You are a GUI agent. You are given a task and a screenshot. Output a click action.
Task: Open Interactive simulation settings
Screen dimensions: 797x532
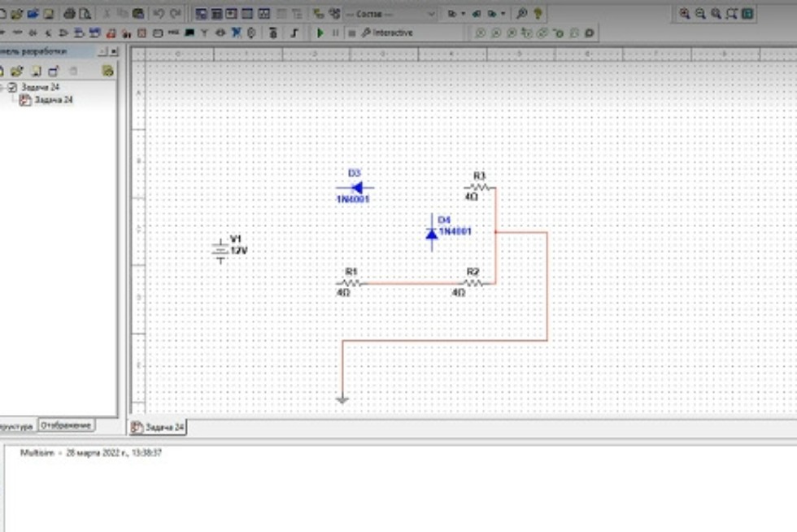pos(388,33)
